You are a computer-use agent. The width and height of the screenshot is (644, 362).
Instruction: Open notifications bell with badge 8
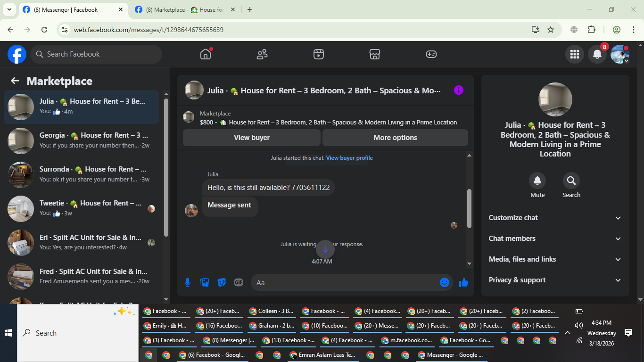point(597,54)
